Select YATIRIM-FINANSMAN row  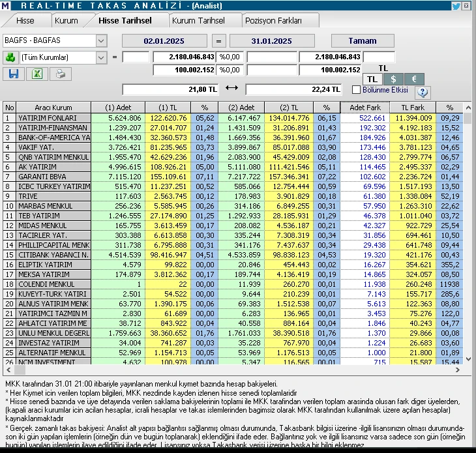233,128
